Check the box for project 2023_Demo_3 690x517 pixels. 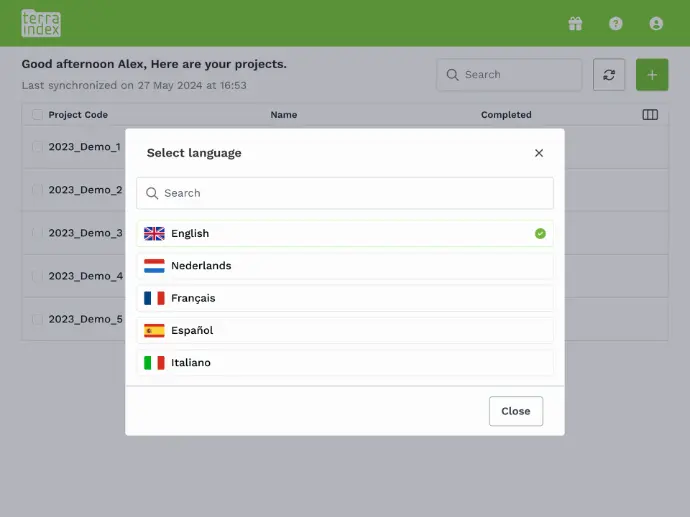38,233
